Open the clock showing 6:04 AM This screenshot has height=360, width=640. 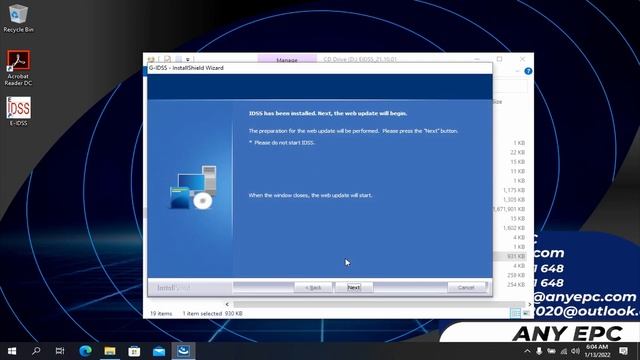coord(597,351)
